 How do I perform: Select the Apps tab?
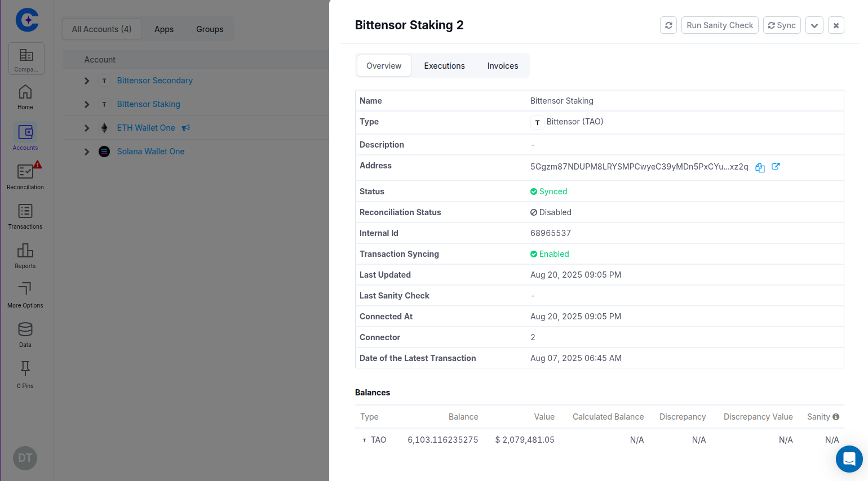(x=164, y=29)
